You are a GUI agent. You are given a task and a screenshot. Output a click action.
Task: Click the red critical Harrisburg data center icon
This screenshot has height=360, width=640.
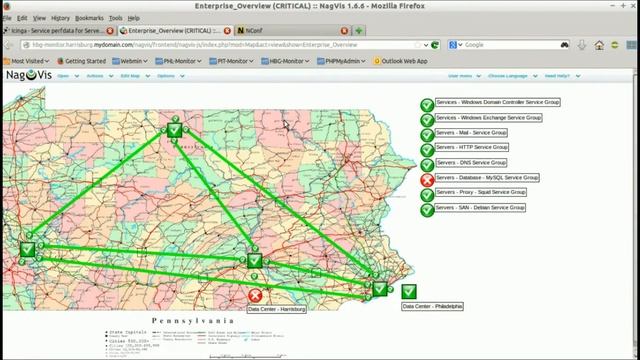point(255,296)
